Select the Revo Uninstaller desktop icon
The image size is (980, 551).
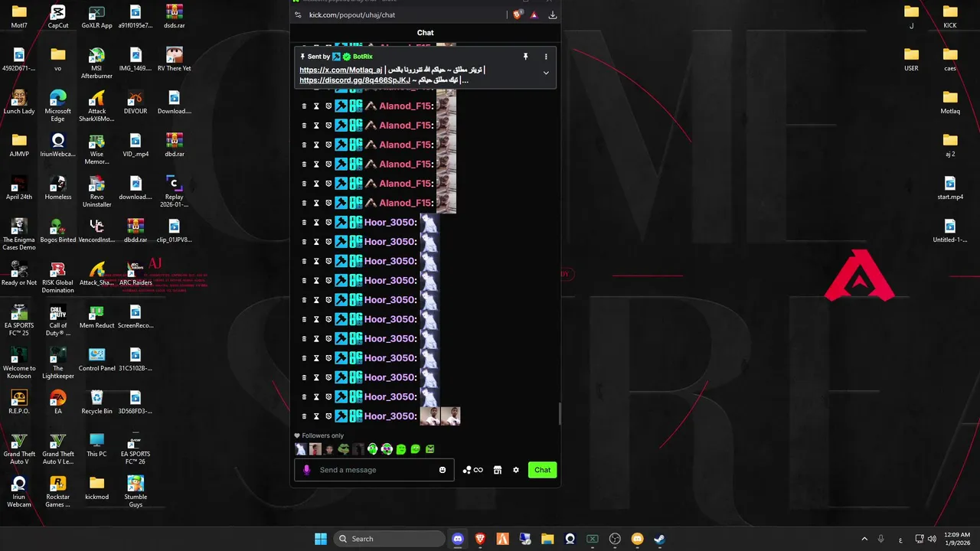[x=96, y=191]
